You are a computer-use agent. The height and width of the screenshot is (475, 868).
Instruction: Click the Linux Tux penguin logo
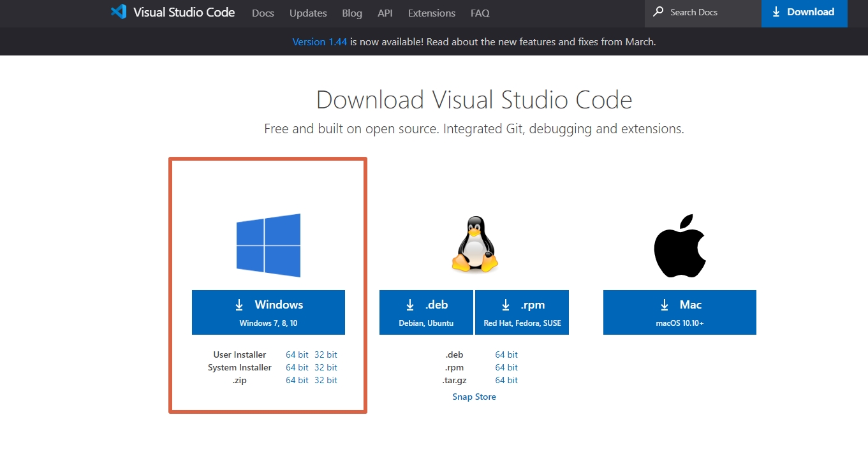474,245
